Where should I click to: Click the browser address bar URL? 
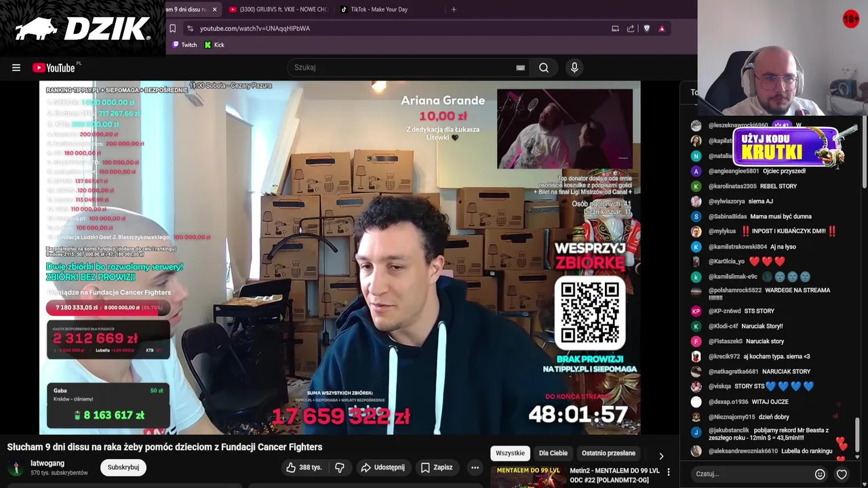click(255, 28)
